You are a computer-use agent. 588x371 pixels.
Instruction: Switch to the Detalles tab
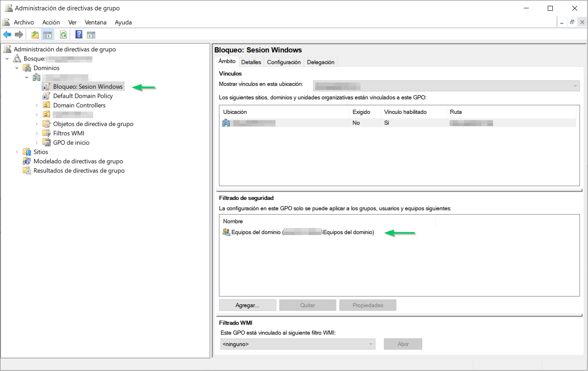pyautogui.click(x=251, y=62)
